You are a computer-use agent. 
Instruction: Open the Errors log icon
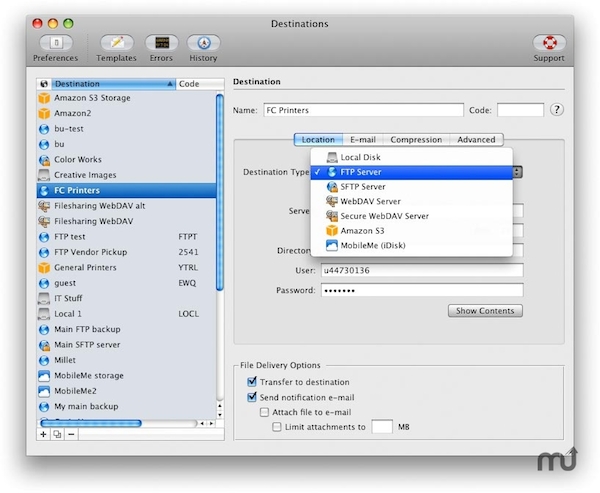(161, 43)
